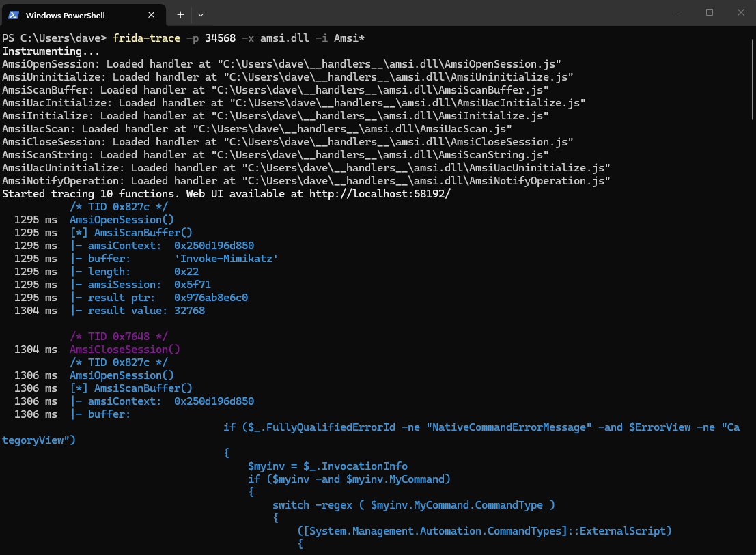Click the empty 'buffer:' label at 1306 ms
The height and width of the screenshot is (555, 756).
[x=109, y=414]
